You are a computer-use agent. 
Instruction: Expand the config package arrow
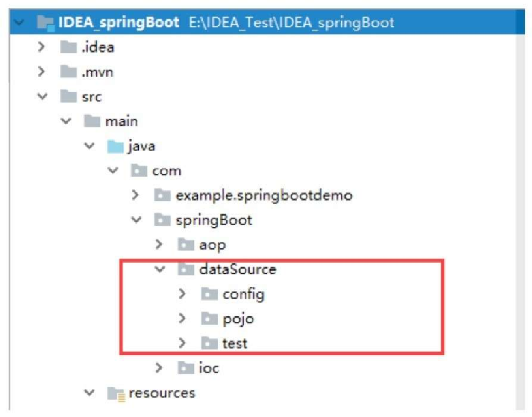pyautogui.click(x=182, y=294)
